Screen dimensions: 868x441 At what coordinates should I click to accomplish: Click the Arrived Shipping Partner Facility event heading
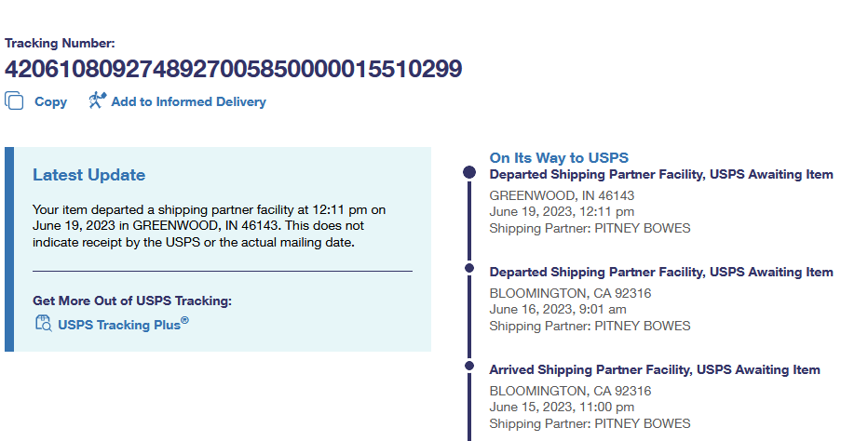point(655,369)
